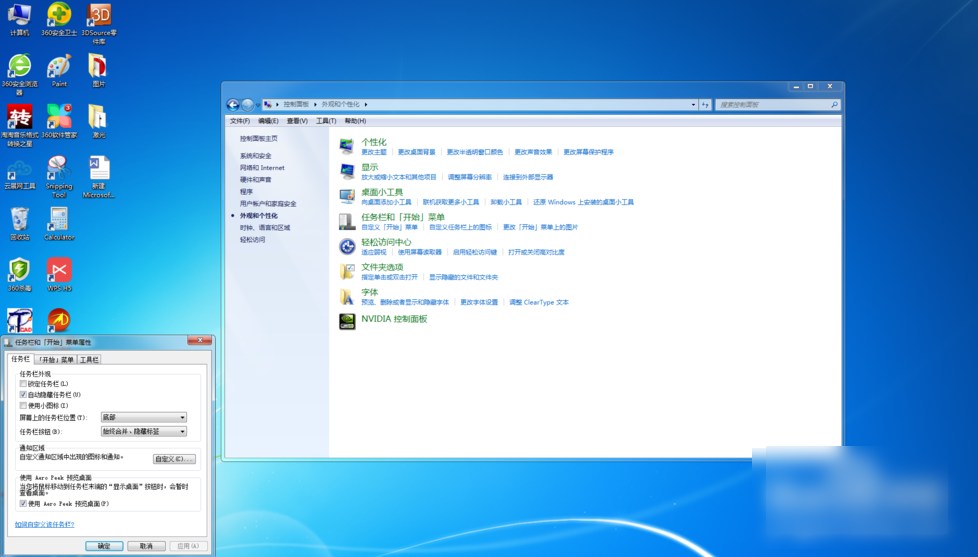Click the Snipping Tool desktop icon
The width and height of the screenshot is (978, 557).
click(59, 170)
